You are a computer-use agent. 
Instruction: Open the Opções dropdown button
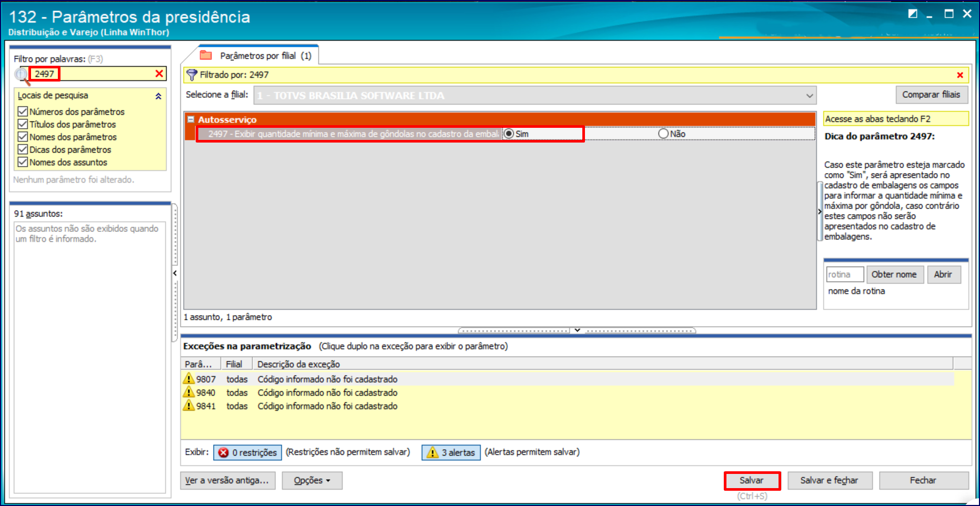click(312, 481)
